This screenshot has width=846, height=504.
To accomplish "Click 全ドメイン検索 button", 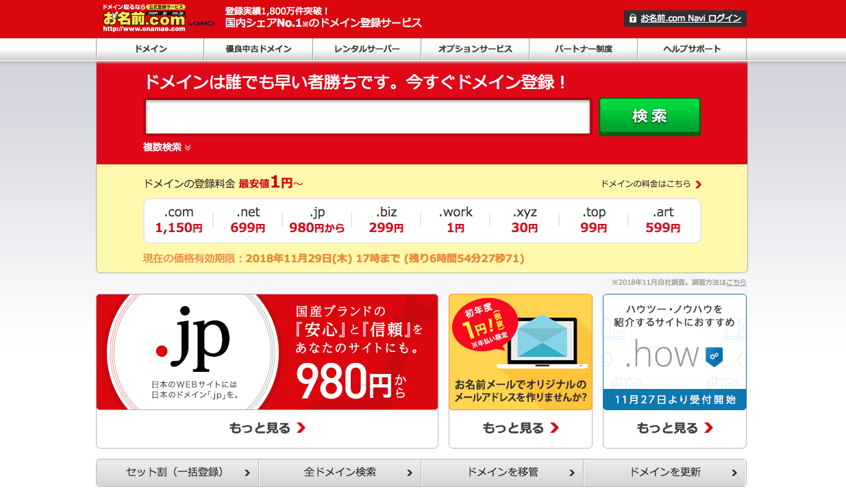I will [x=340, y=473].
